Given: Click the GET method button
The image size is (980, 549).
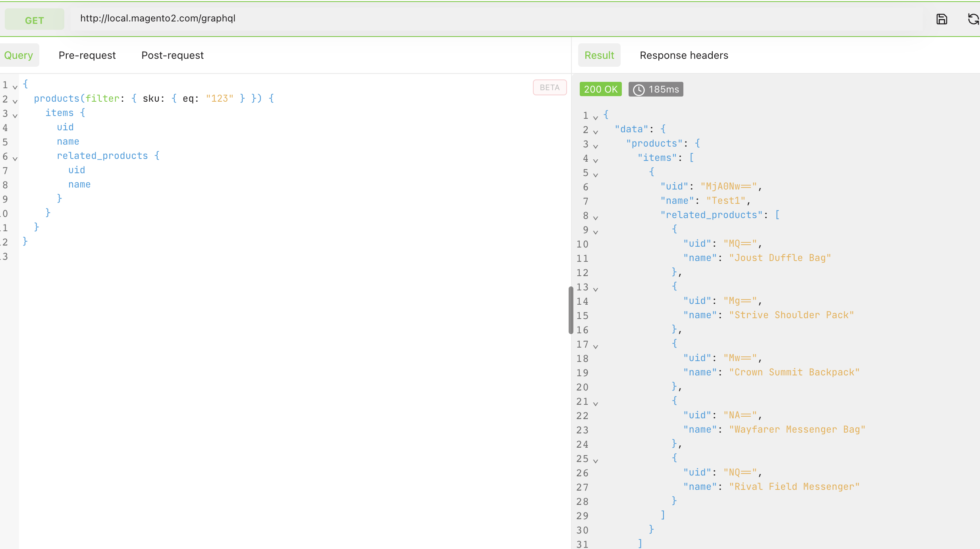Looking at the screenshot, I should tap(35, 20).
